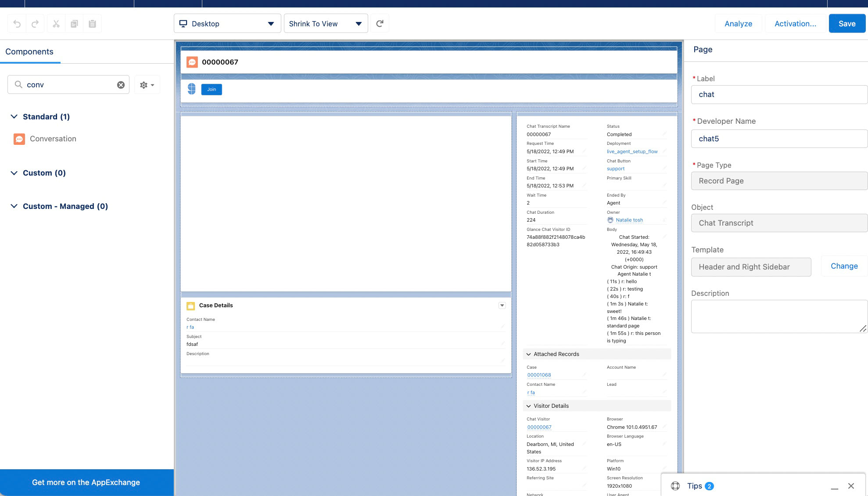Collapse the Attached Records section
Viewport: 868px width, 496px height.
click(x=529, y=354)
